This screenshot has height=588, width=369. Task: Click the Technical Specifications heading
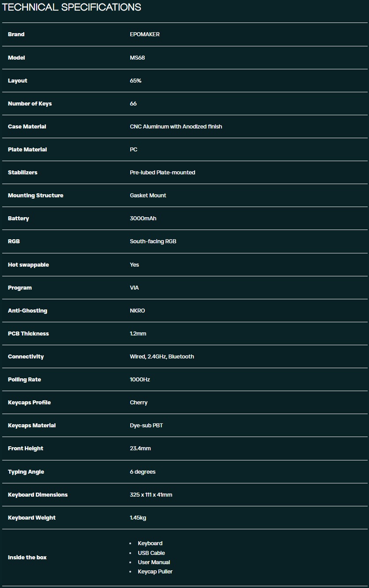coord(72,8)
